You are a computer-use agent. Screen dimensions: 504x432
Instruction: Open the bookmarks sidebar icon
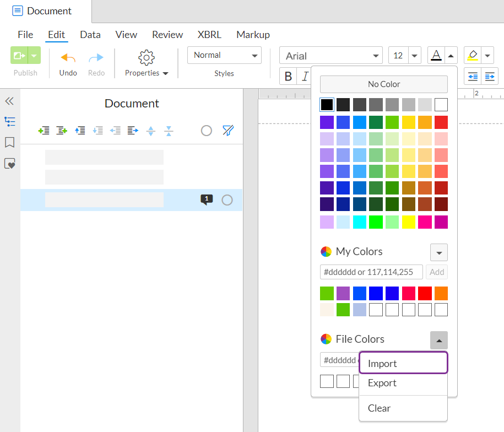coord(9,143)
